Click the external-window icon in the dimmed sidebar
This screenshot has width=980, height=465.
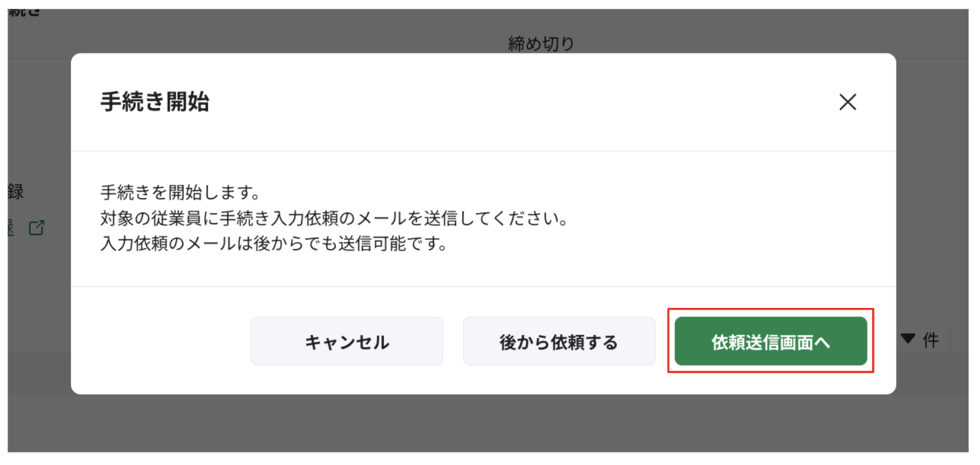[36, 227]
